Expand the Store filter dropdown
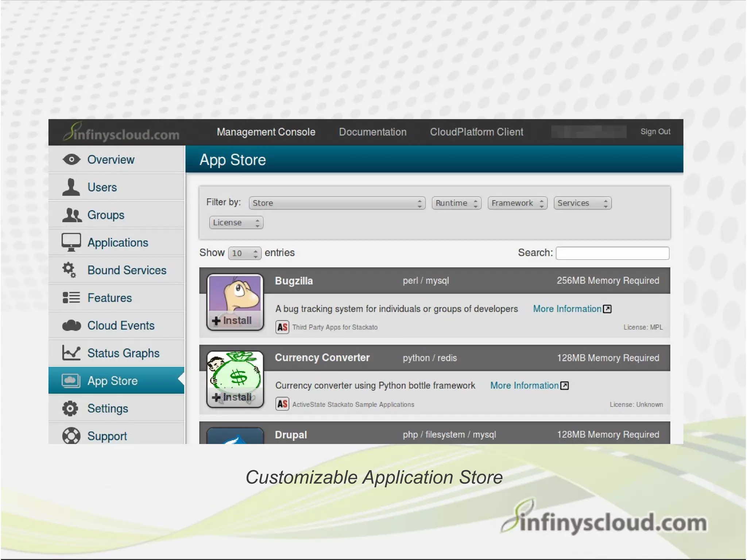This screenshot has width=747, height=560. (x=337, y=203)
